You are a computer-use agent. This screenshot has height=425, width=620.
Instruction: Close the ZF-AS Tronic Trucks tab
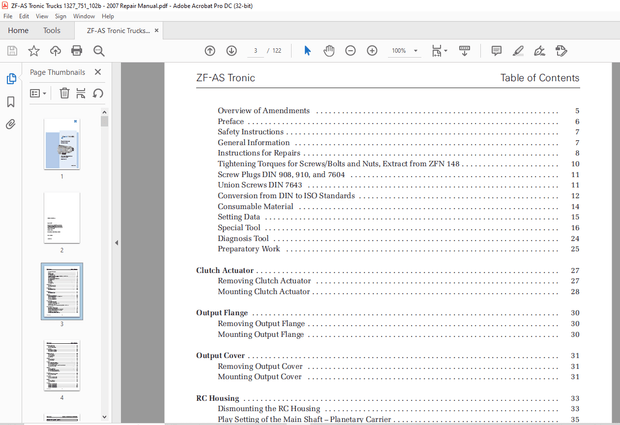coord(157,30)
